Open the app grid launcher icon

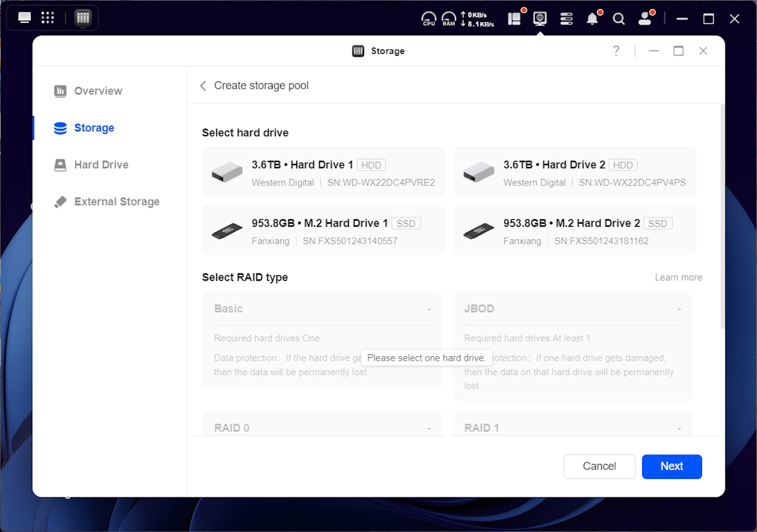(47, 18)
